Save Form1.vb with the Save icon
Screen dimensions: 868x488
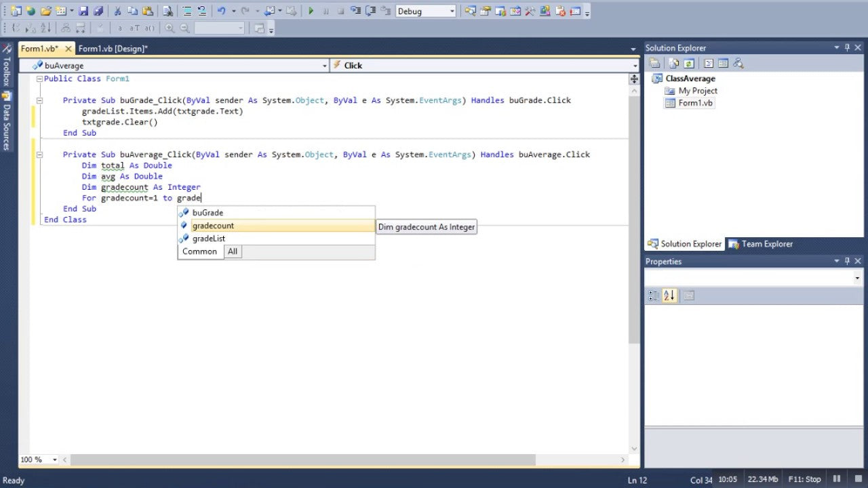pyautogui.click(x=83, y=11)
